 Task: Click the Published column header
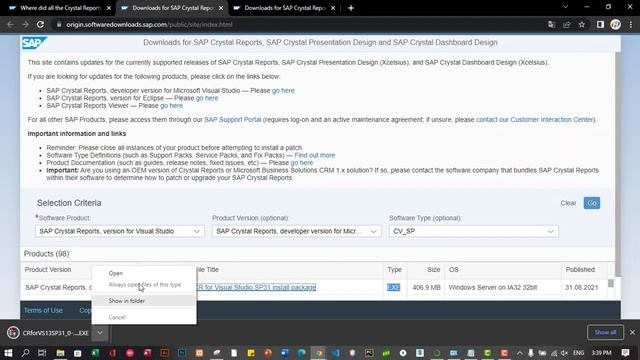(580, 269)
